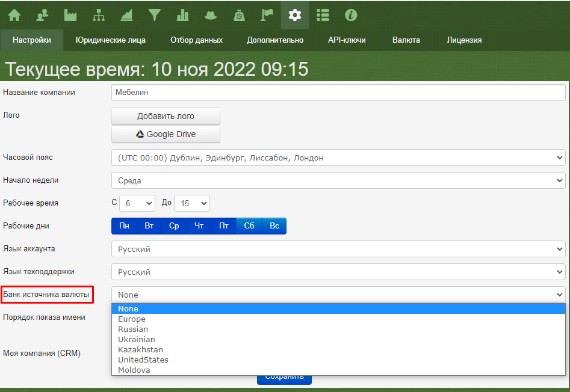This screenshot has width=570, height=392.
Task: Select None in the bank list
Action: coord(338,309)
